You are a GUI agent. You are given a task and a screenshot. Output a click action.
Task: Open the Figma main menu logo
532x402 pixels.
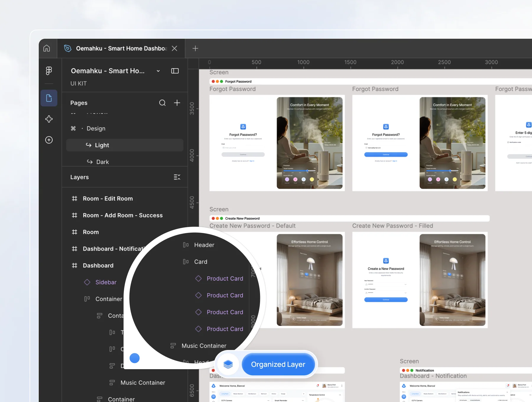click(49, 71)
